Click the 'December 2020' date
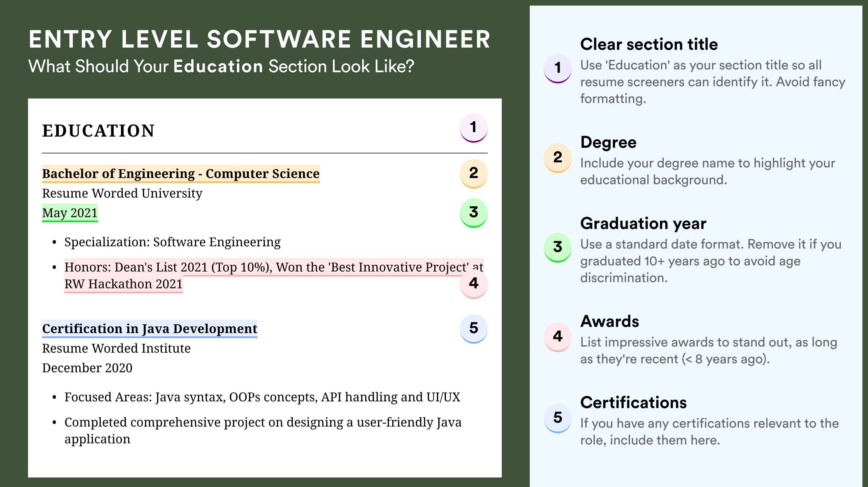The image size is (868, 487). 87,368
